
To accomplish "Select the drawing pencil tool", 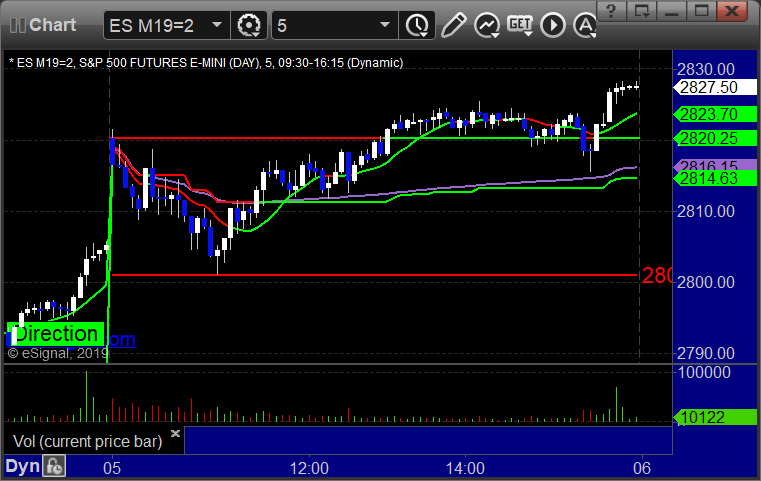I will (x=453, y=25).
